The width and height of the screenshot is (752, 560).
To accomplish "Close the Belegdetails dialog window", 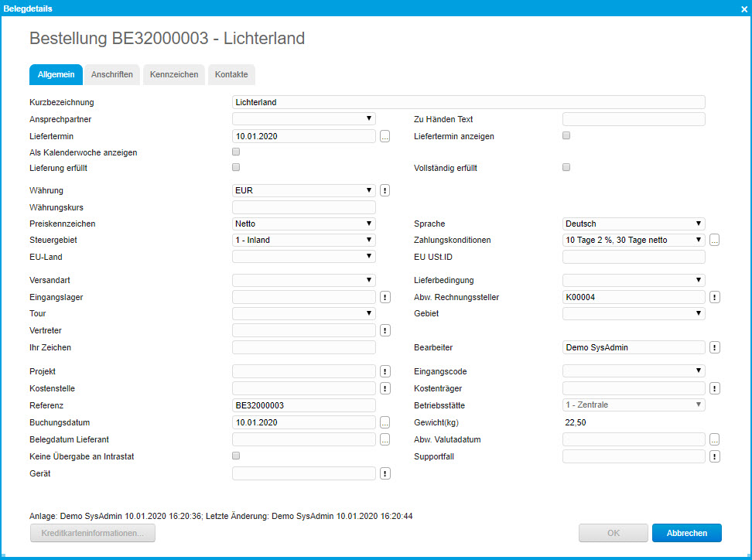I will (x=743, y=8).
